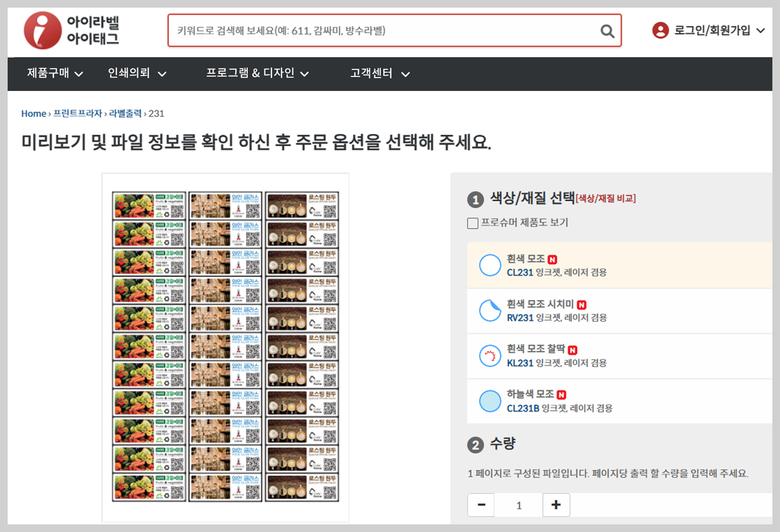Decrease quantity with the minus button
Viewport: 780px width, 532px height.
[x=481, y=505]
